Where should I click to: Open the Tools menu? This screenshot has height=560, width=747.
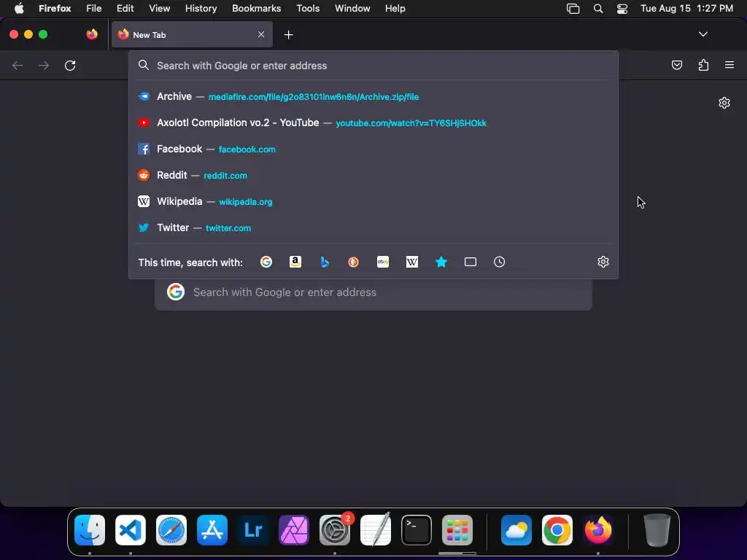click(x=308, y=9)
